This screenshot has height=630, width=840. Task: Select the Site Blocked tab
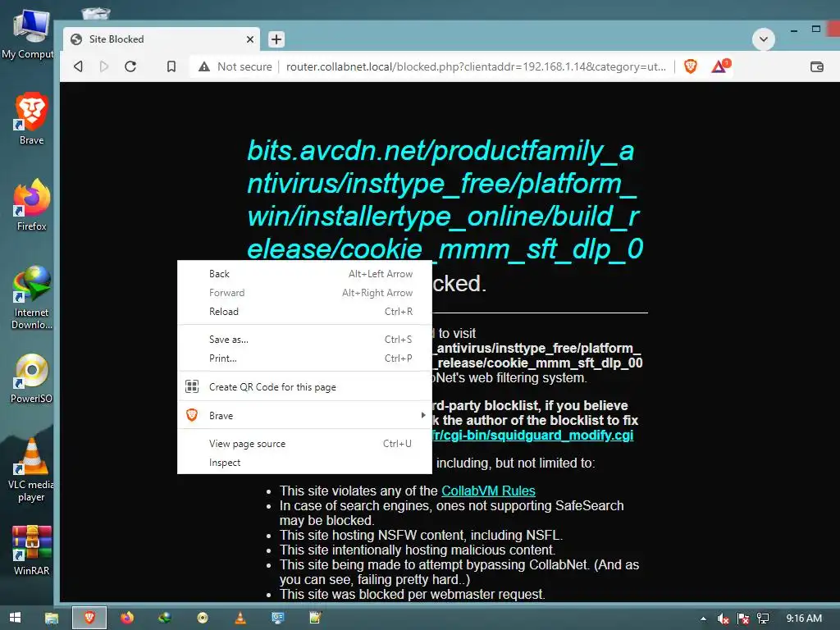point(162,39)
